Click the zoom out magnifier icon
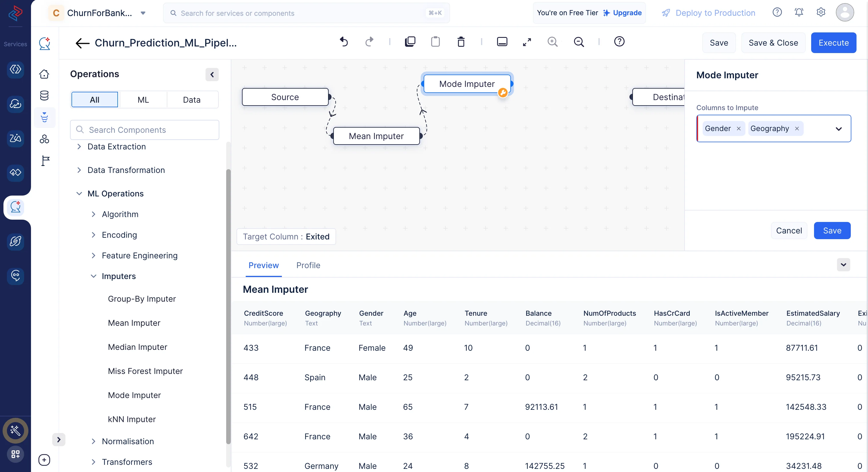The image size is (868, 472). (x=579, y=42)
